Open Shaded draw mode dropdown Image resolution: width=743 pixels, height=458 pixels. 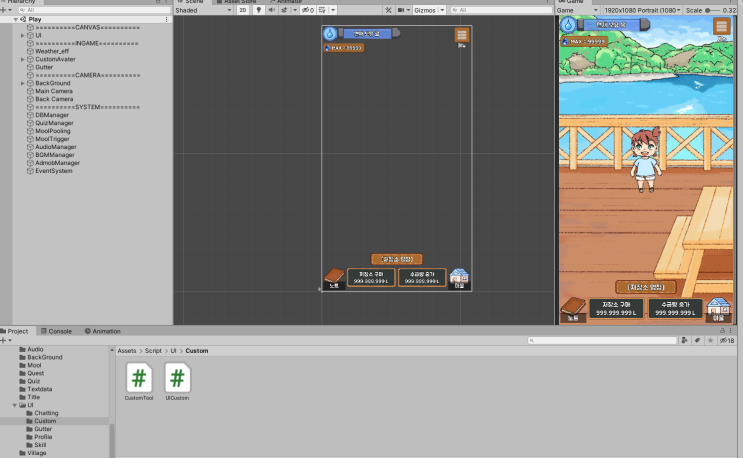(x=203, y=10)
